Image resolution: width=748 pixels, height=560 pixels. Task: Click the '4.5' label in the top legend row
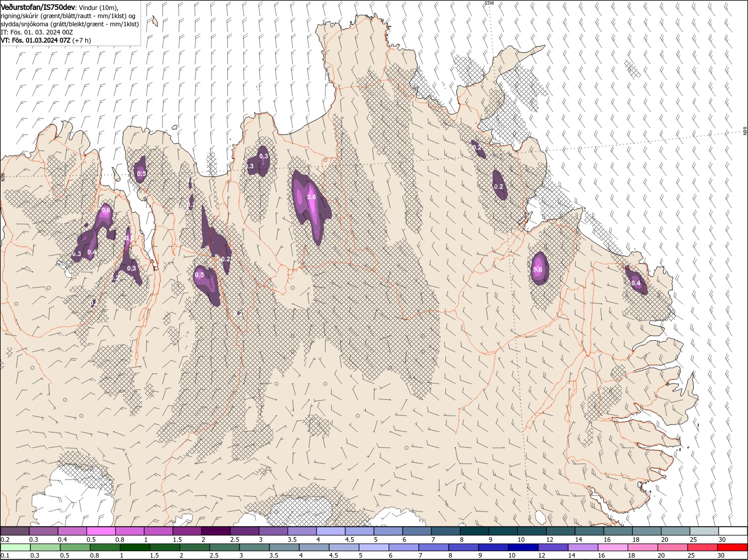pos(349,539)
